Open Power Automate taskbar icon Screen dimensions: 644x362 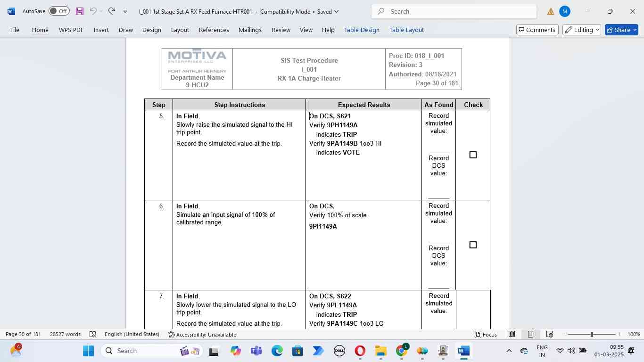pyautogui.click(x=318, y=351)
